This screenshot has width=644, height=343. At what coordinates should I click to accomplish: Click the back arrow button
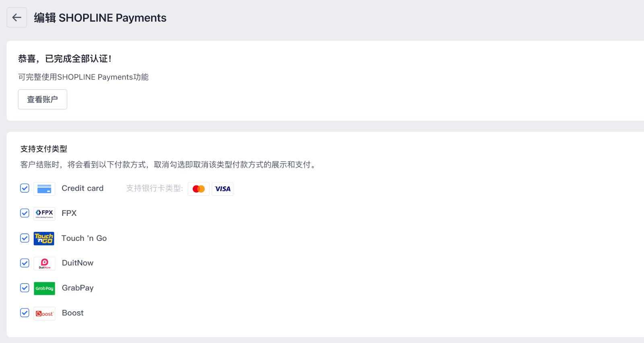pos(17,18)
